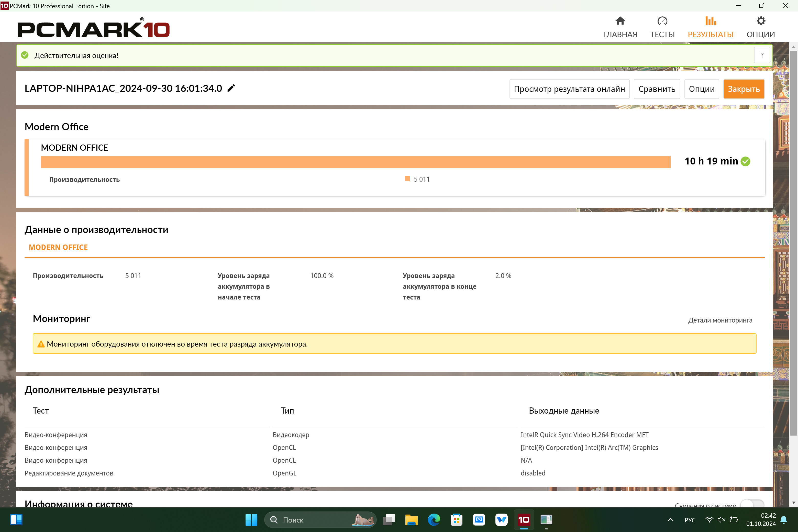Click the pencil icon to rename result
The height and width of the screenshot is (532, 798).
click(x=231, y=88)
